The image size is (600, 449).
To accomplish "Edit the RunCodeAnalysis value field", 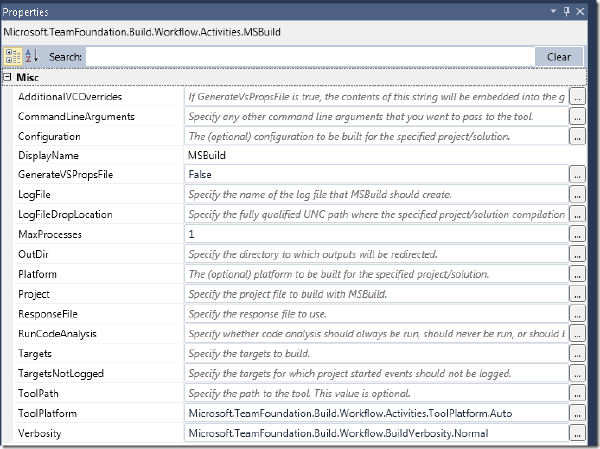I will click(x=376, y=334).
